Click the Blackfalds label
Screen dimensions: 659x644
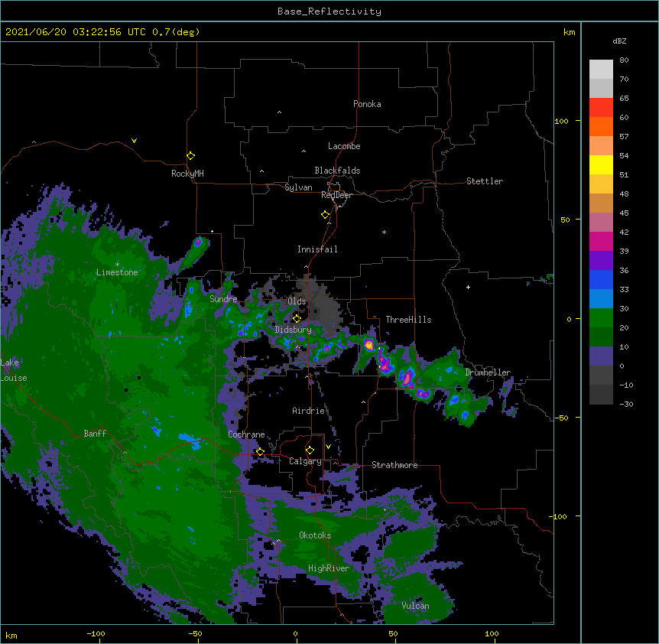tap(337, 171)
